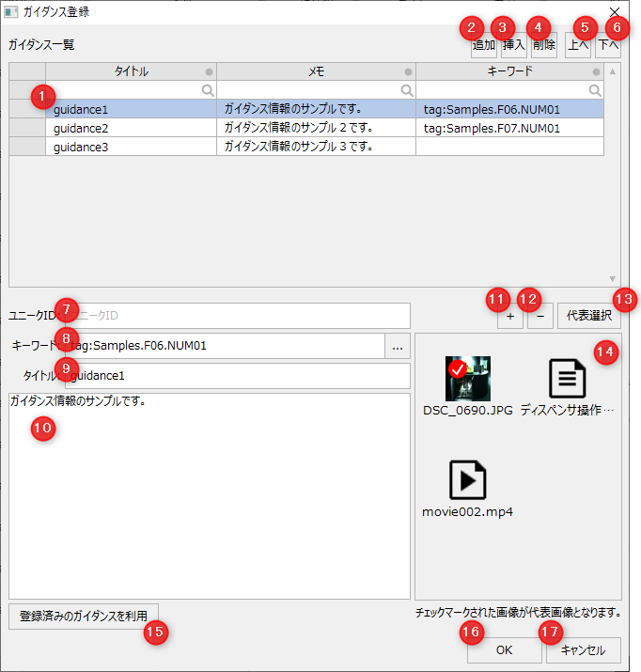This screenshot has width=641, height=672.
Task: Click 登録済みのガイダンスを利用 button
Action: click(x=84, y=617)
